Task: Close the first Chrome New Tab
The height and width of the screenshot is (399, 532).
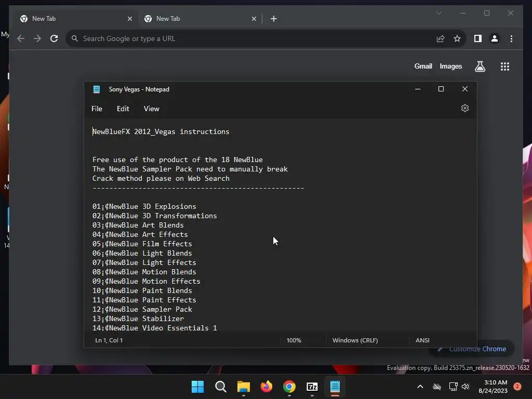Action: tap(129, 19)
